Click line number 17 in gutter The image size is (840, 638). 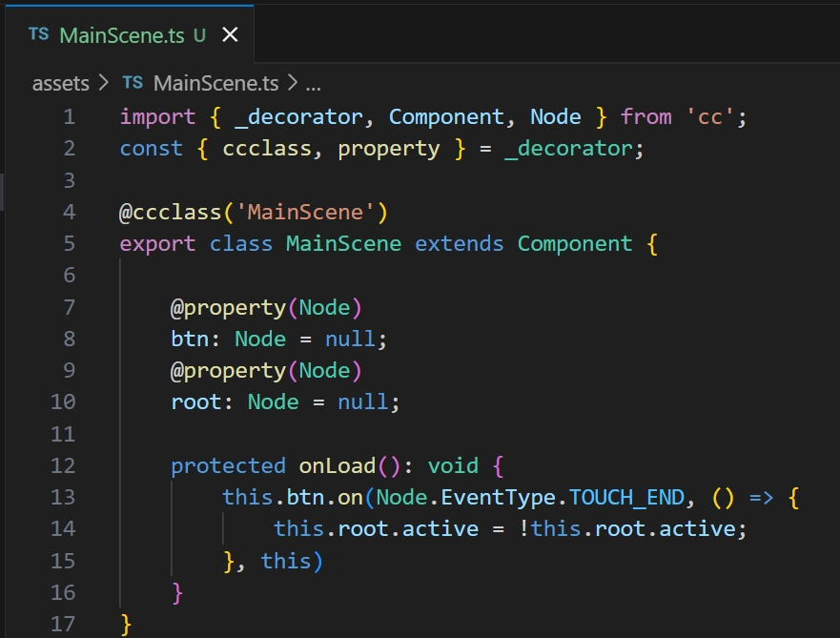pos(63,624)
